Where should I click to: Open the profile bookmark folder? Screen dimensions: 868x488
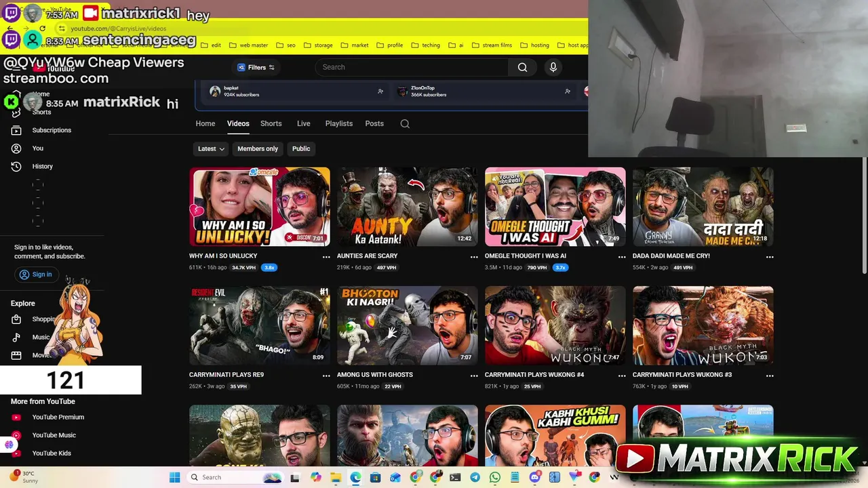pos(390,45)
